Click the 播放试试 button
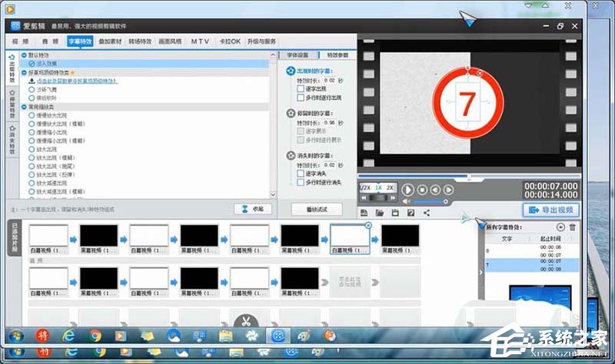 pos(317,209)
